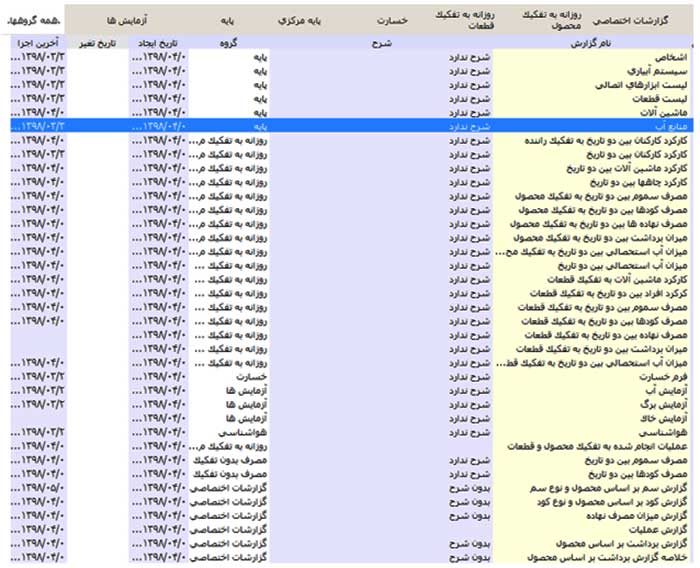Select the آزمایش آب report

click(666, 391)
